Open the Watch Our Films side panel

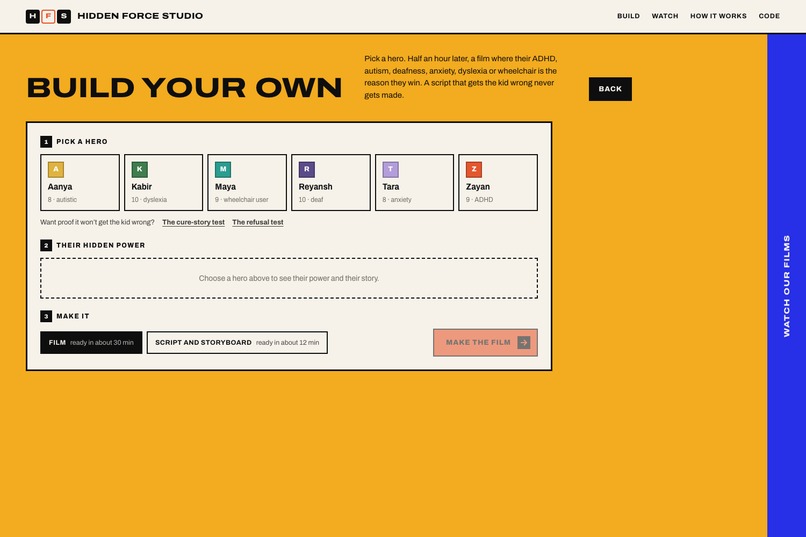pyautogui.click(x=786, y=286)
